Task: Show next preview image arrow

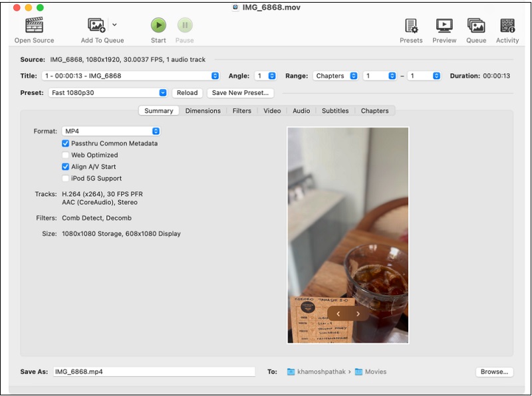Action: pyautogui.click(x=358, y=314)
